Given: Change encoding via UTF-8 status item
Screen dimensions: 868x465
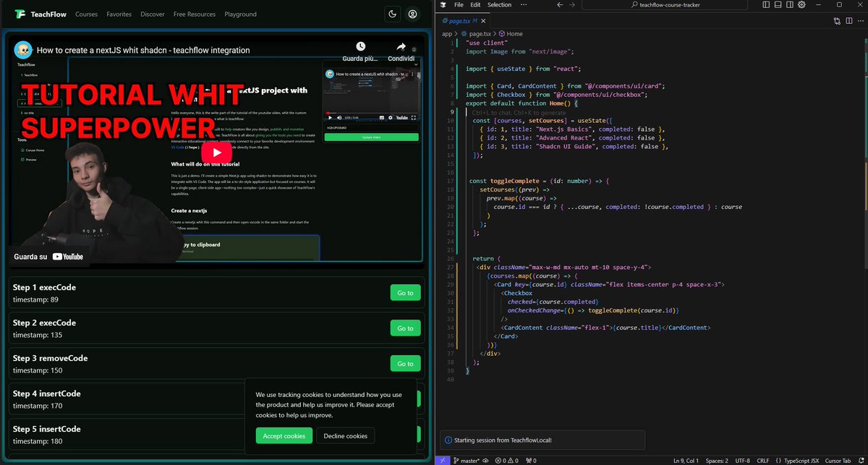Looking at the screenshot, I should coord(743,460).
